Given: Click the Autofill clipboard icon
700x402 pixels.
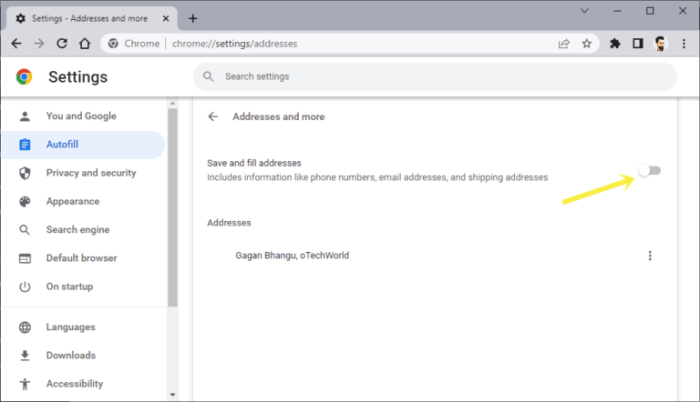Looking at the screenshot, I should point(25,145).
